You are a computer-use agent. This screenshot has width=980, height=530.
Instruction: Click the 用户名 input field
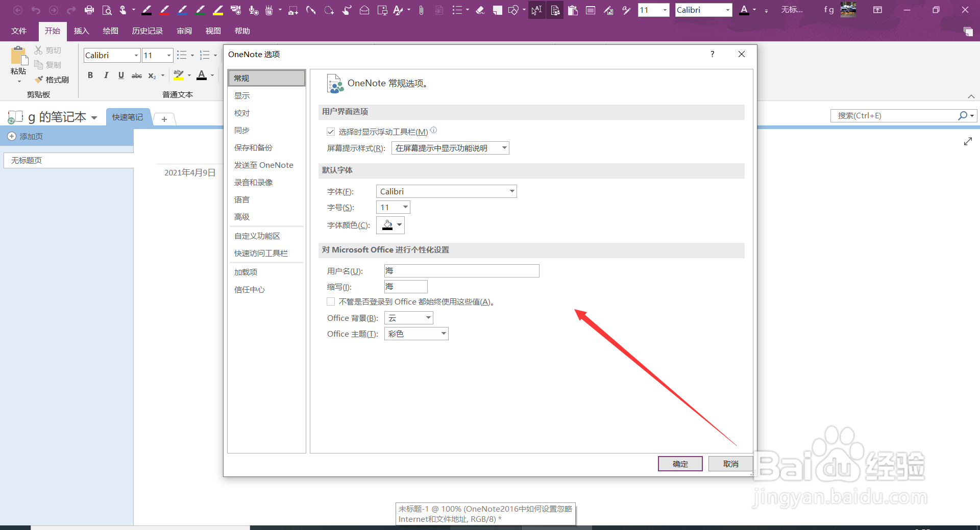[462, 270]
